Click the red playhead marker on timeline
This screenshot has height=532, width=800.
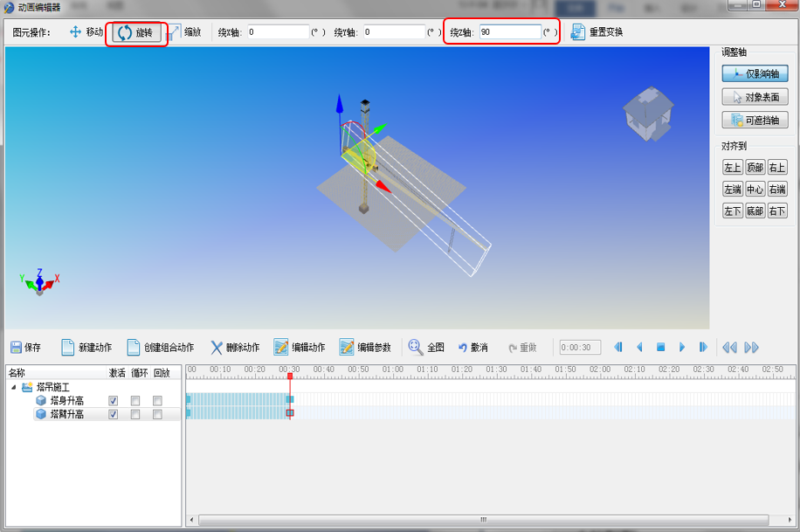tap(290, 376)
